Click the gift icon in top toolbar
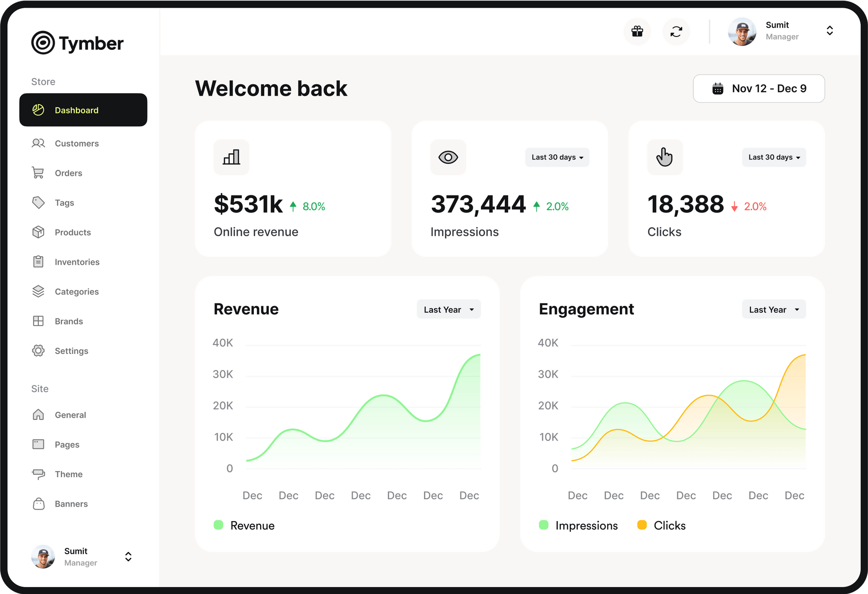Image resolution: width=868 pixels, height=594 pixels. 637,32
